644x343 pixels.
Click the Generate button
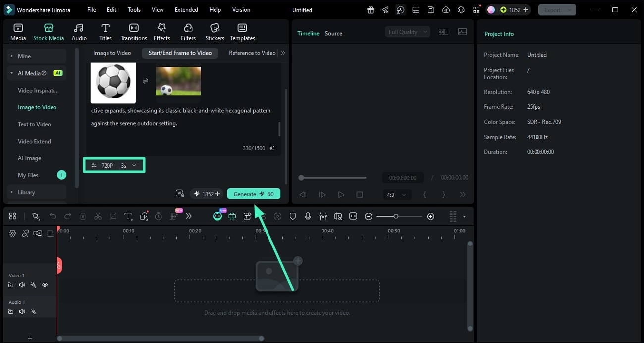click(x=254, y=194)
